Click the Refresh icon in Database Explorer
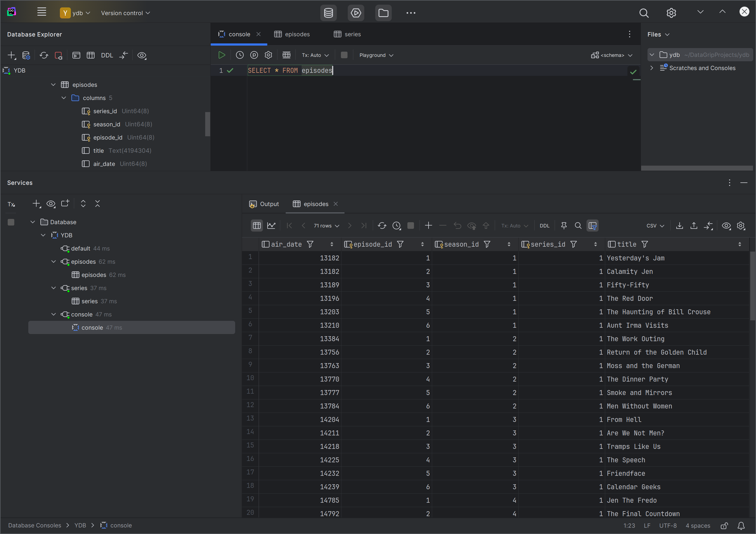Viewport: 756px width, 534px height. [x=44, y=55]
